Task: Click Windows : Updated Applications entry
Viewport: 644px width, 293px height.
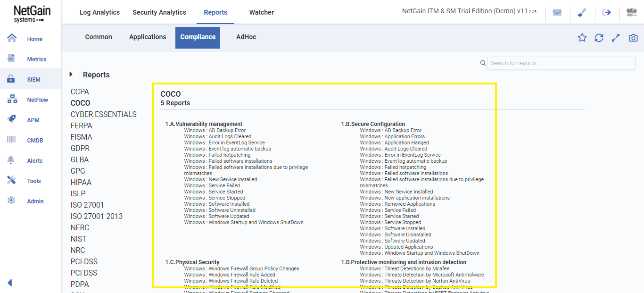Action: tap(396, 247)
